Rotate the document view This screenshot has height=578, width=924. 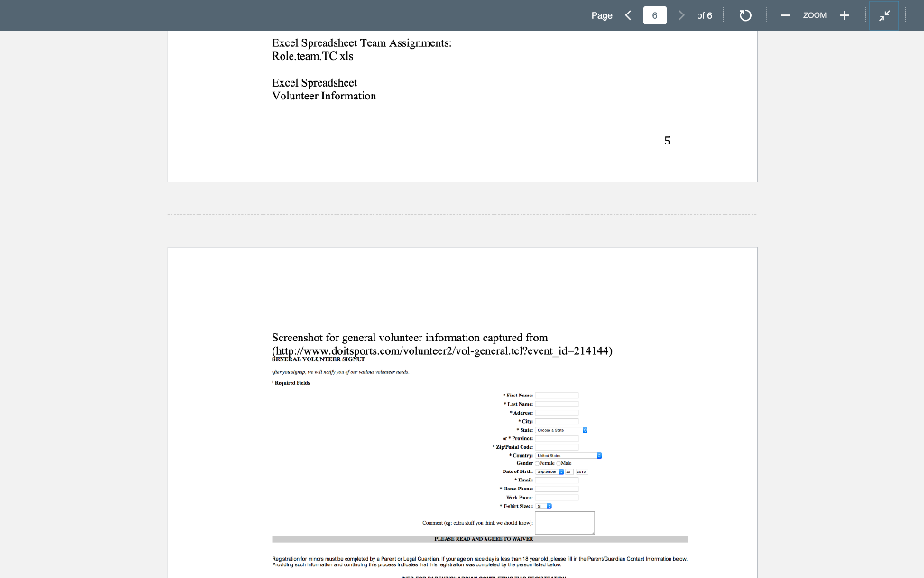tap(745, 15)
